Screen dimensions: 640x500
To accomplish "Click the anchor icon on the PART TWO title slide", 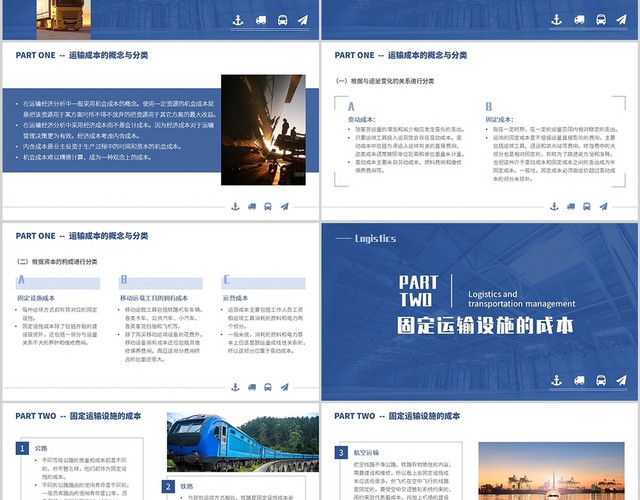I will point(557,380).
